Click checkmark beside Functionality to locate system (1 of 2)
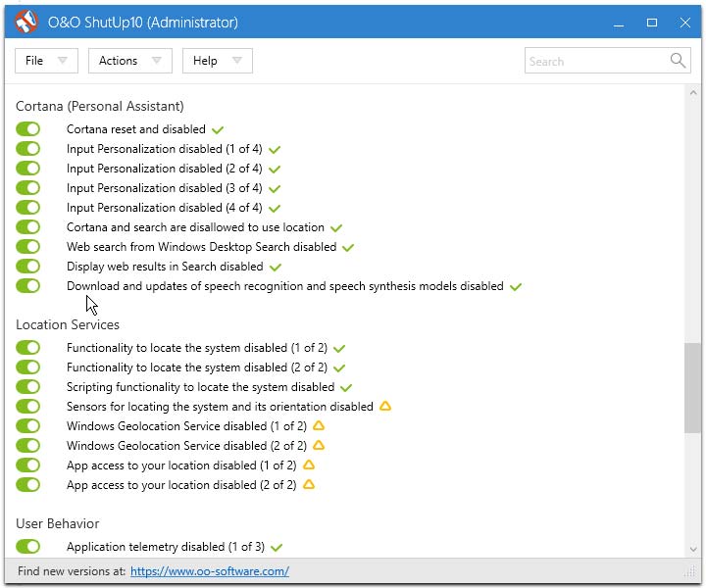 [x=339, y=349]
